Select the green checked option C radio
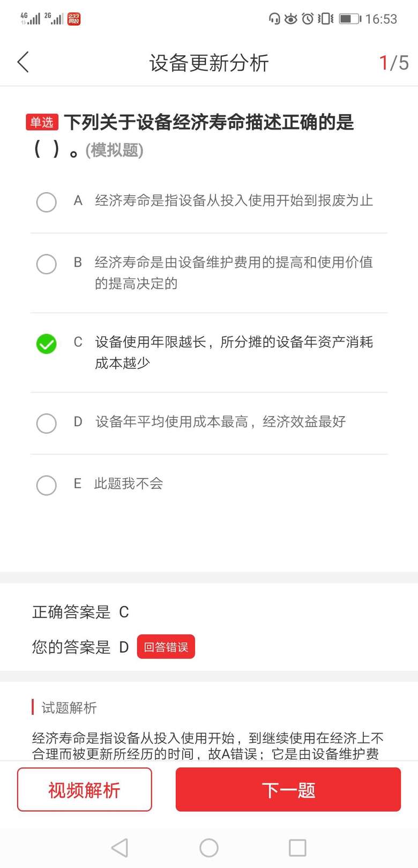Screen dimensions: 418x868 pos(47,344)
